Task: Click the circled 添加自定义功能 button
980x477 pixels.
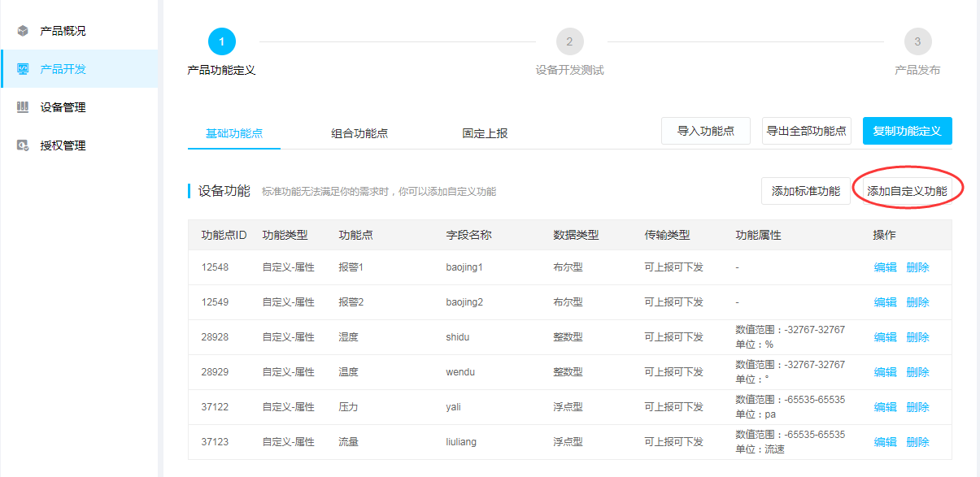Action: 907,192
